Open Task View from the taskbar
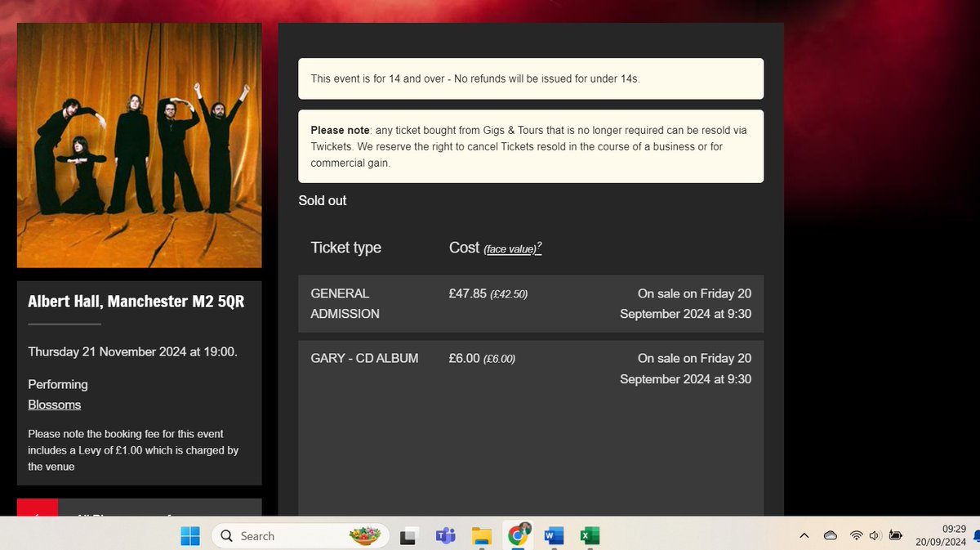 408,536
